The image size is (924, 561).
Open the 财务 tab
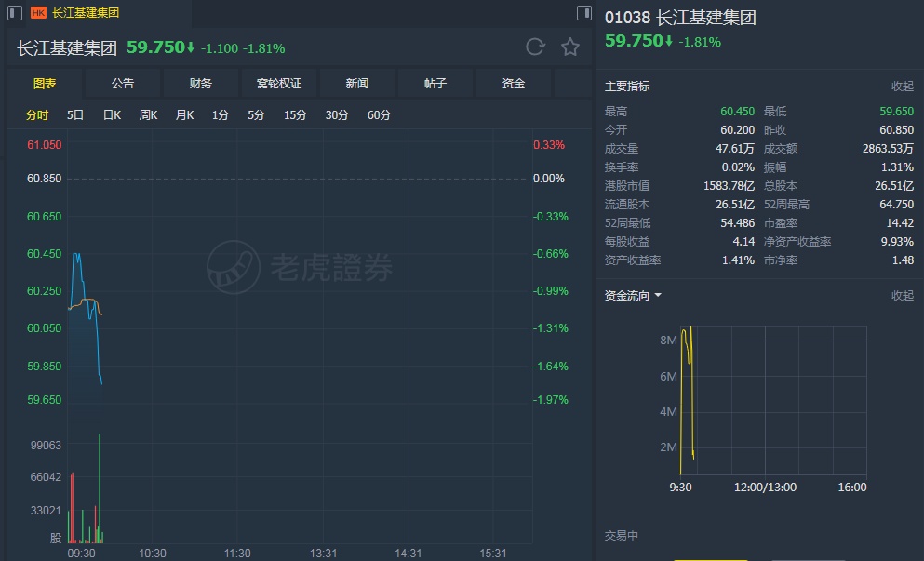[x=201, y=84]
